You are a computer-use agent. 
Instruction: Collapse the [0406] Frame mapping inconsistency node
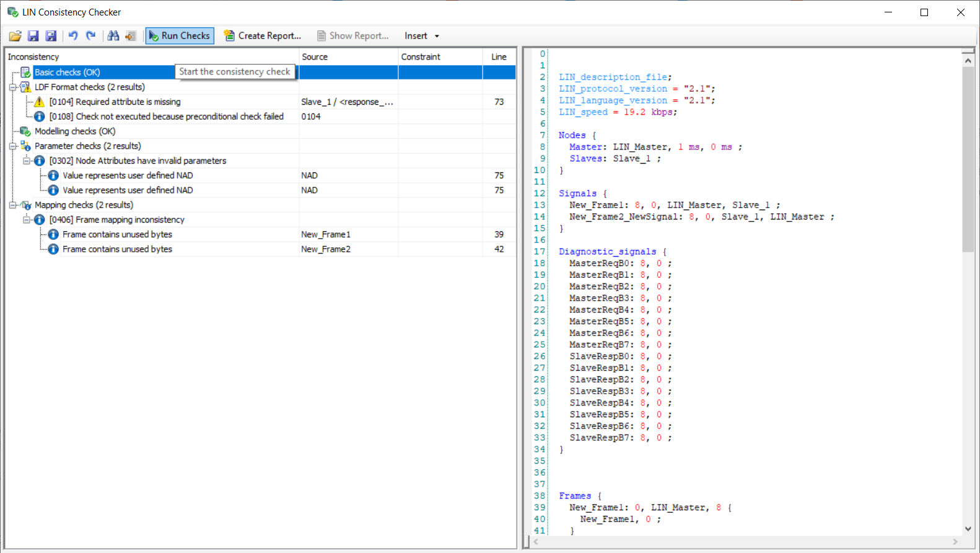pyautogui.click(x=27, y=219)
